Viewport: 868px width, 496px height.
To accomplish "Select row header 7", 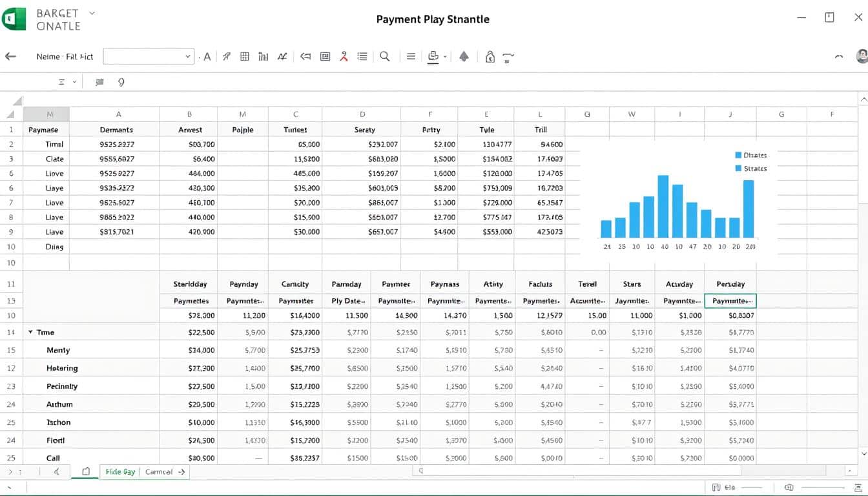I will pos(11,203).
